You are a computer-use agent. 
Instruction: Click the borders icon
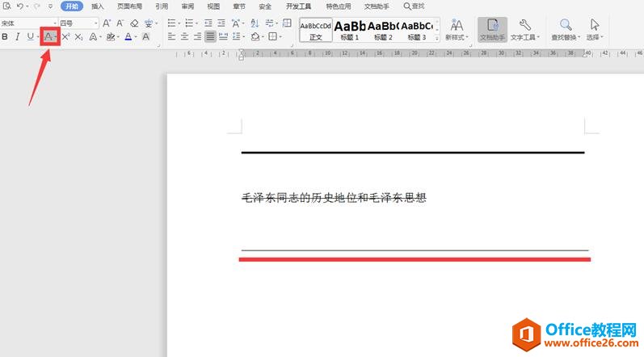[273, 36]
